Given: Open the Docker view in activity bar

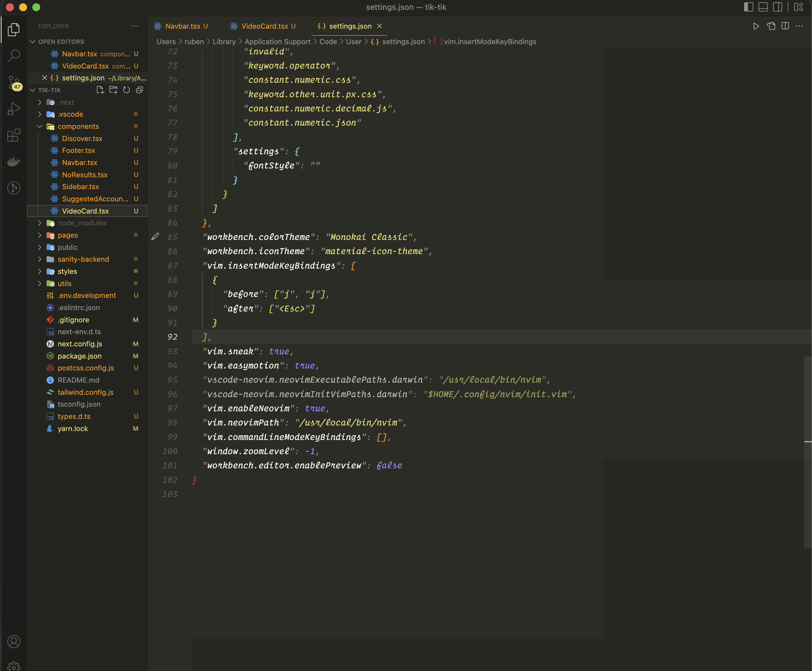Looking at the screenshot, I should tap(14, 161).
